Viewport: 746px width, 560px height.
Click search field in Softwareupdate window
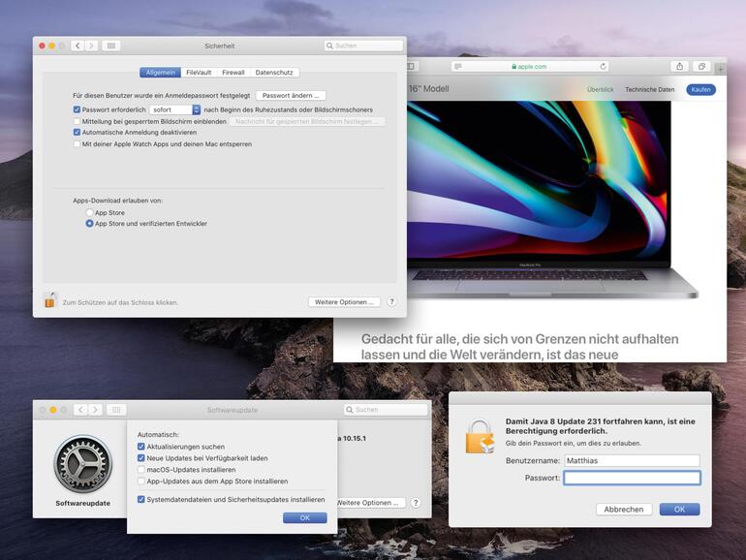point(386,410)
